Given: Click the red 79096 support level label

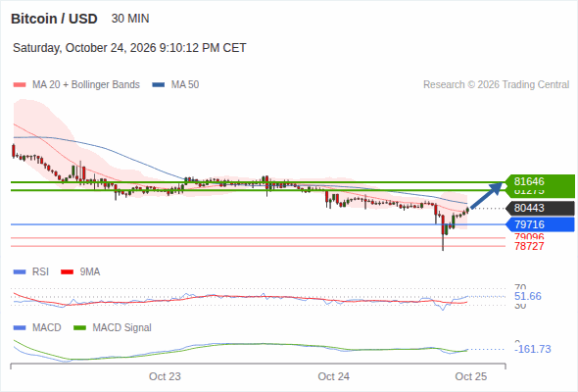Looking at the screenshot, I should pyautogui.click(x=529, y=237).
